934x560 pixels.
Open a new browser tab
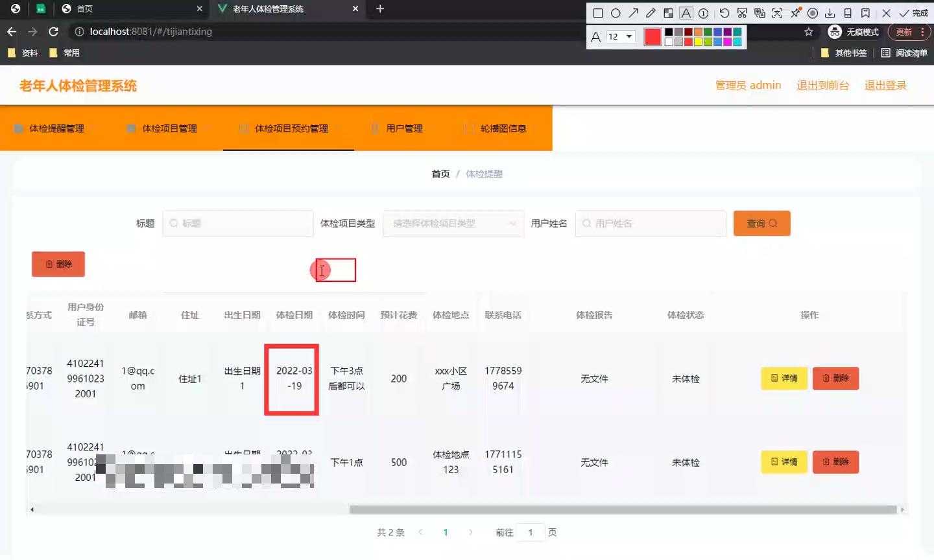(380, 8)
